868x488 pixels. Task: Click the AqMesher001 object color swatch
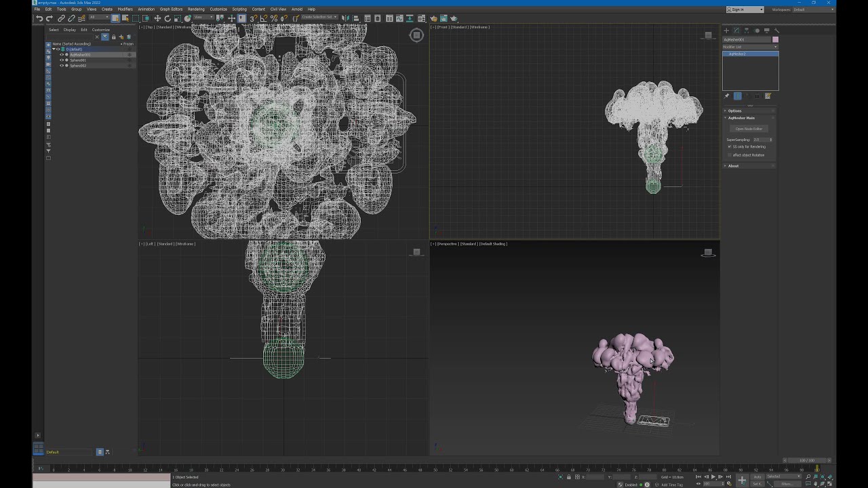pos(776,39)
